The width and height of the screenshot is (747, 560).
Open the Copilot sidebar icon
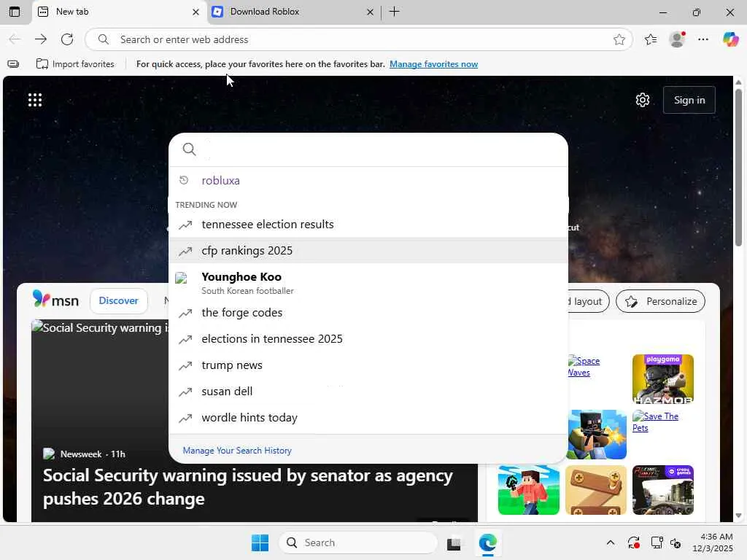[x=730, y=39]
